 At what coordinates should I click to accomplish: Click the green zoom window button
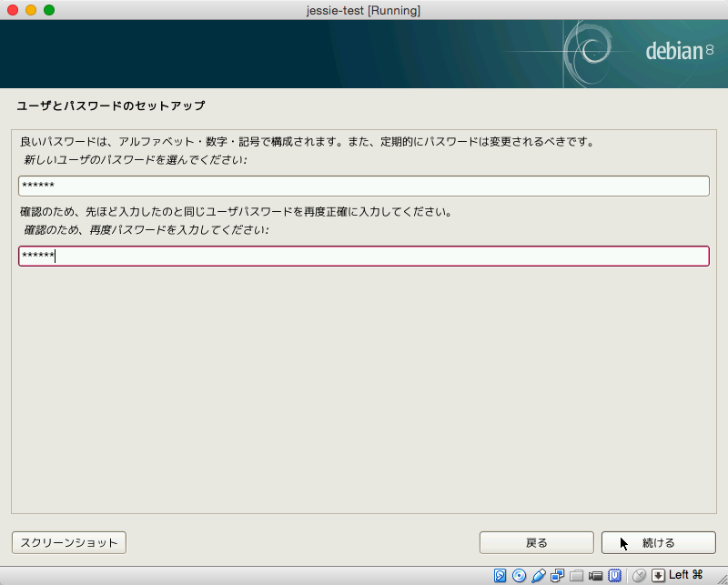pyautogui.click(x=49, y=10)
